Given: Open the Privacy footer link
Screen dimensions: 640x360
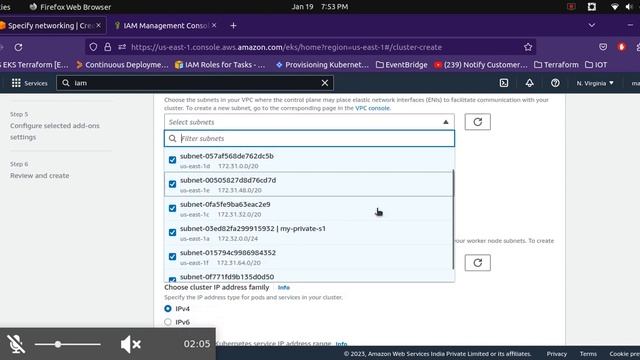Looking at the screenshot, I should coord(557,353).
